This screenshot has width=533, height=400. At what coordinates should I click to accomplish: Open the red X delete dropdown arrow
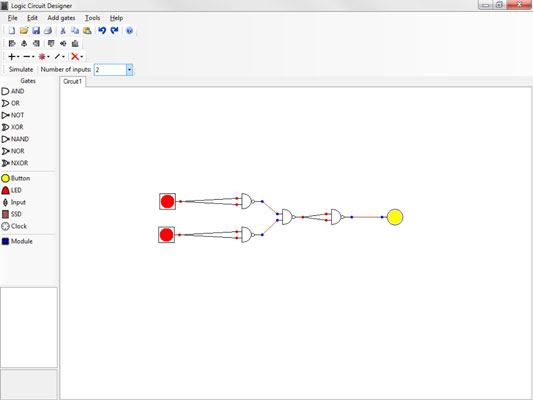point(82,57)
